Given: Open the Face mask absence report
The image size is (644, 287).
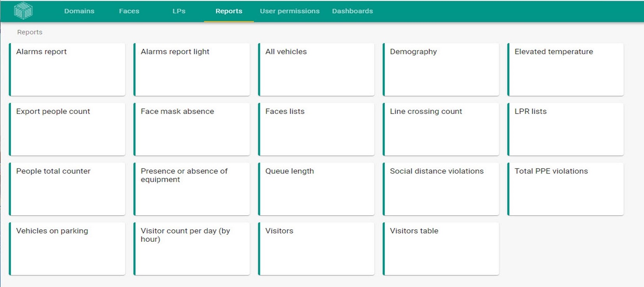Looking at the screenshot, I should point(192,129).
